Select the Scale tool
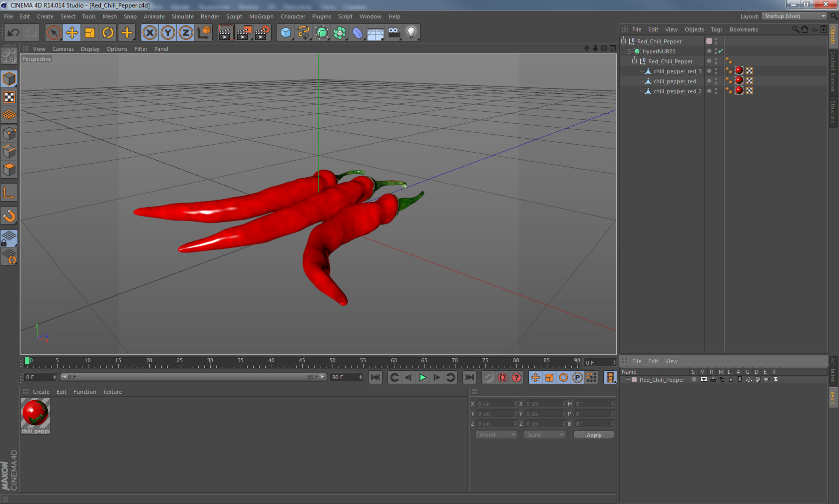Viewport: 839px width, 504px height. pos(90,33)
